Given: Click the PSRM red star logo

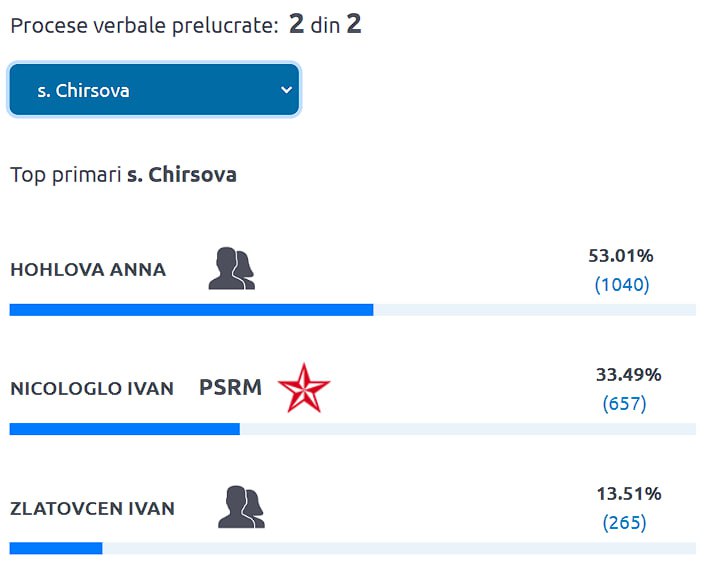Looking at the screenshot, I should [x=304, y=388].
